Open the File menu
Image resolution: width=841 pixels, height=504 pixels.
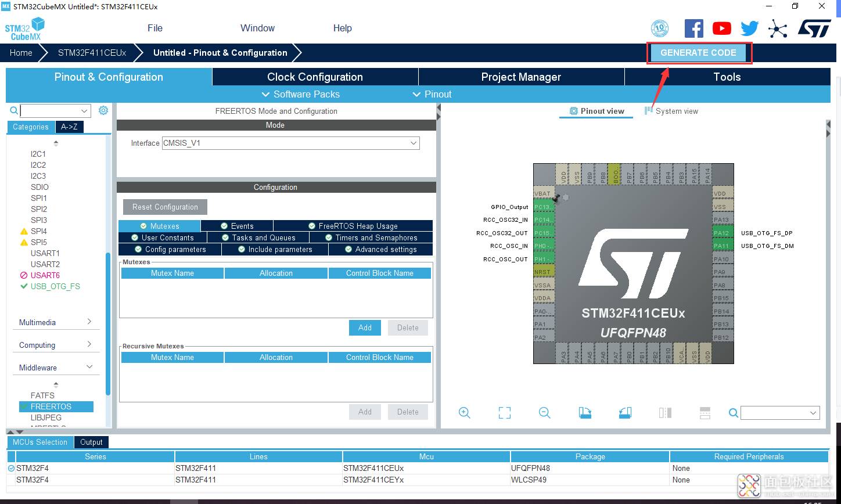pos(155,28)
